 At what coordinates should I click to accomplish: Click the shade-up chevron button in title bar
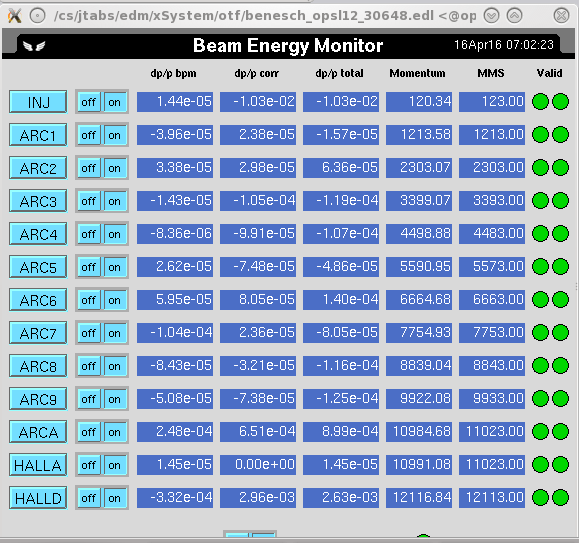tap(514, 16)
